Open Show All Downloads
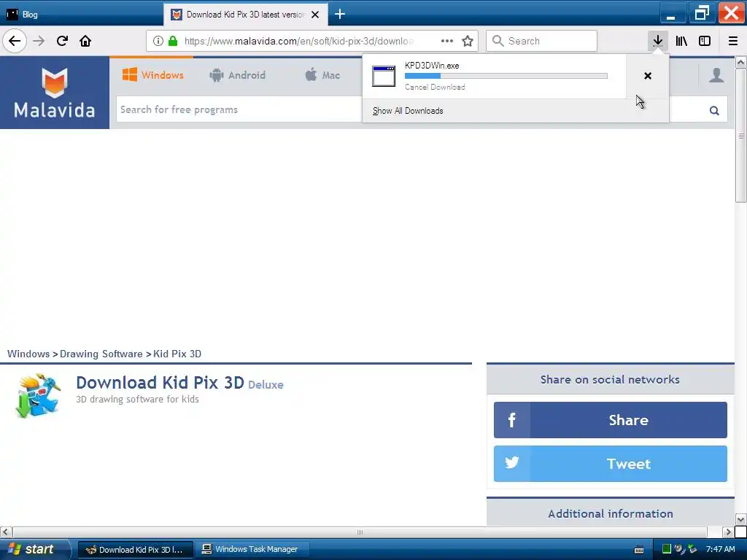747x560 pixels. (x=408, y=111)
